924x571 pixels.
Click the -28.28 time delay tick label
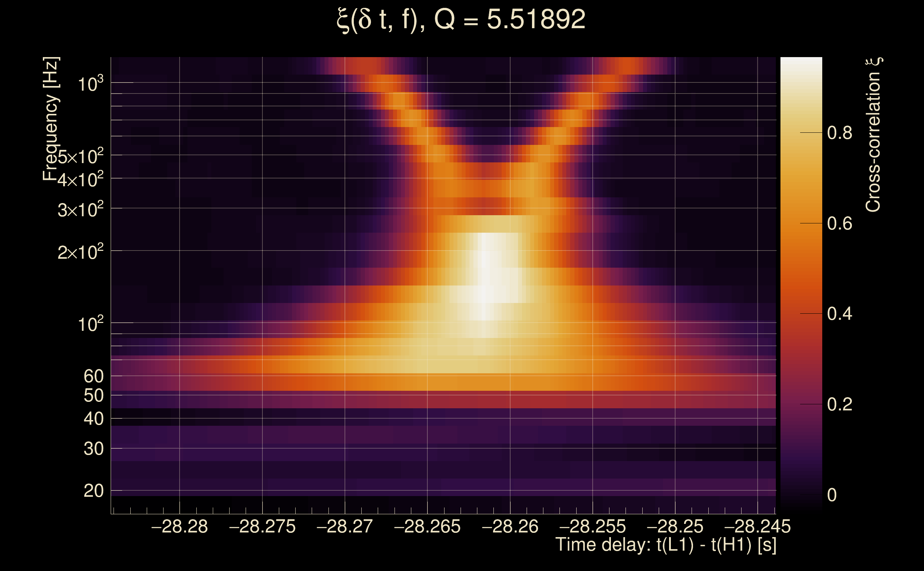point(180,526)
